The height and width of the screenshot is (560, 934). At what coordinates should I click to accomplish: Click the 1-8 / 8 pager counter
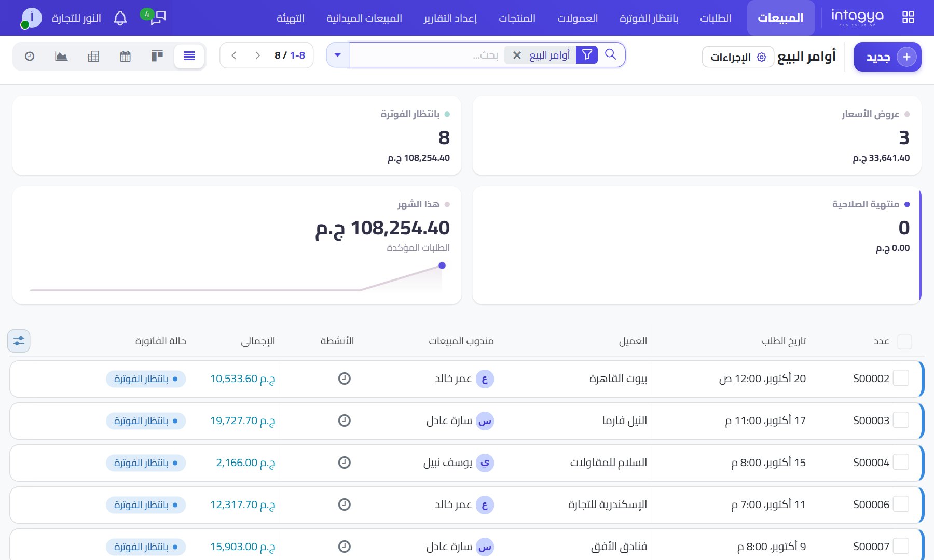(290, 55)
